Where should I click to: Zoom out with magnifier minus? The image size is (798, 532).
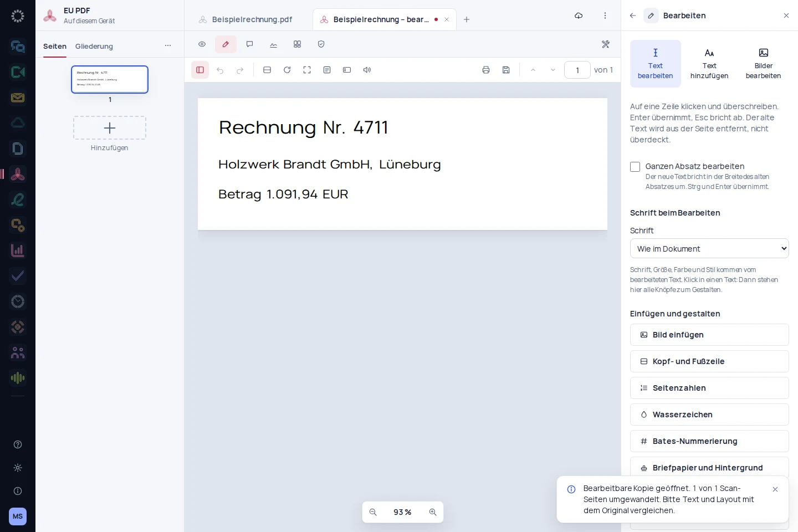[x=373, y=512]
